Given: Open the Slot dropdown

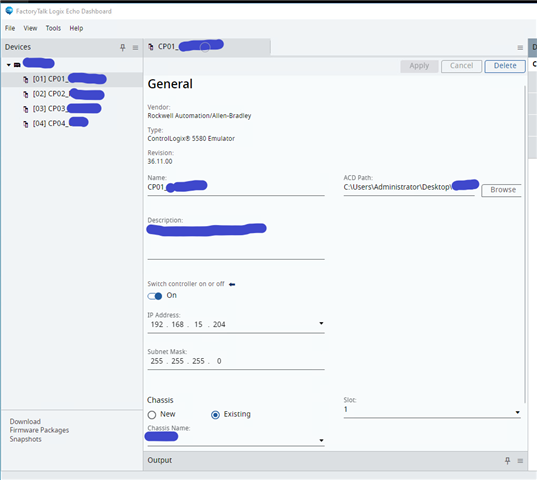Looking at the screenshot, I should [517, 413].
